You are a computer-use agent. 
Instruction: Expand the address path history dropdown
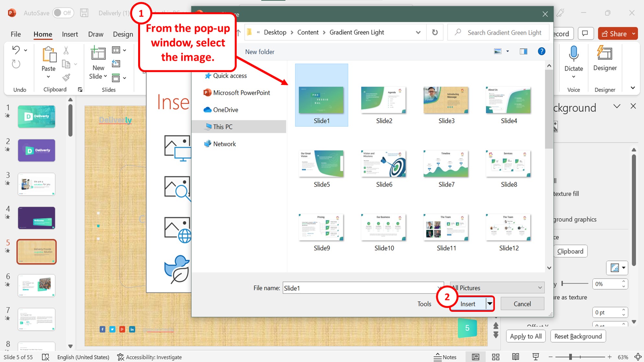coord(418,32)
